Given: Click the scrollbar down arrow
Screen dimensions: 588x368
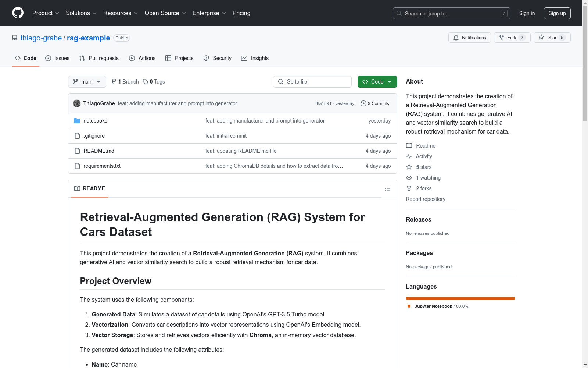Looking at the screenshot, I should tap(585, 365).
